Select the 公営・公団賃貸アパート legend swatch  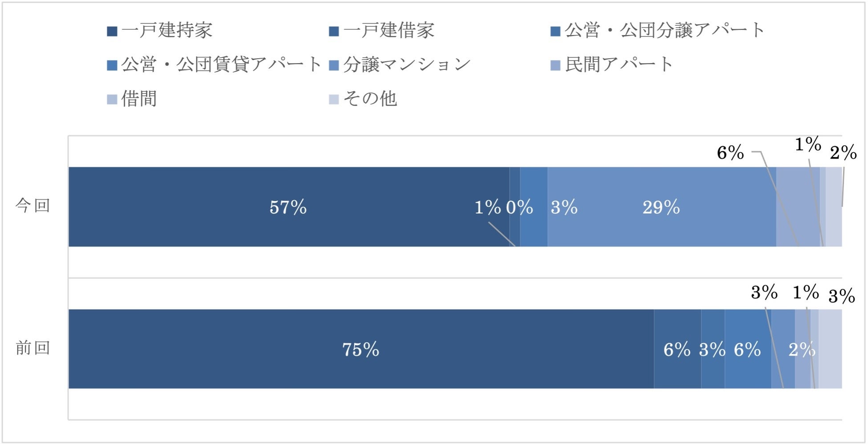pos(112,66)
